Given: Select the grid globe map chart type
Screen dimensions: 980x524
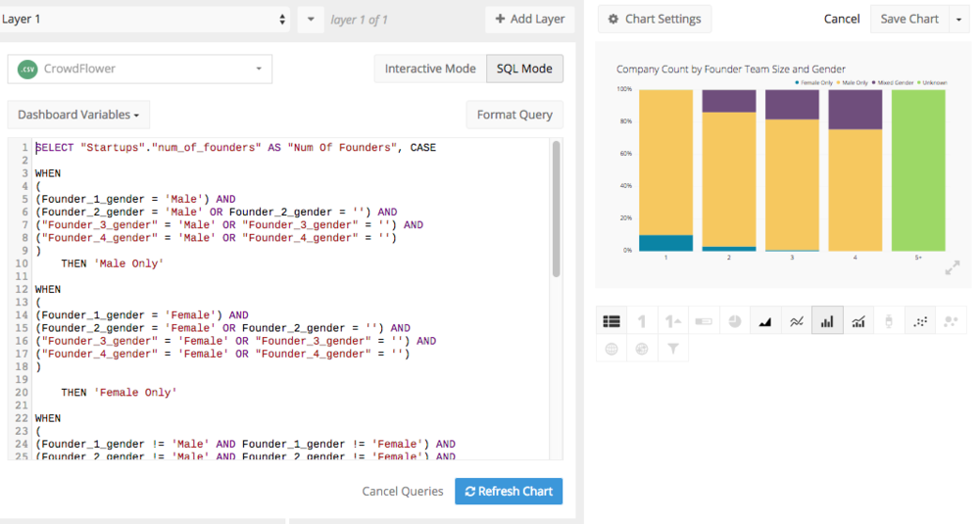Looking at the screenshot, I should coord(612,349).
